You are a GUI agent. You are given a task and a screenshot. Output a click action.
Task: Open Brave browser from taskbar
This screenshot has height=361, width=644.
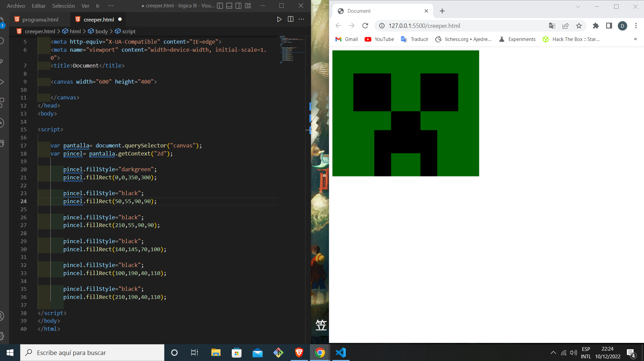[299, 353]
